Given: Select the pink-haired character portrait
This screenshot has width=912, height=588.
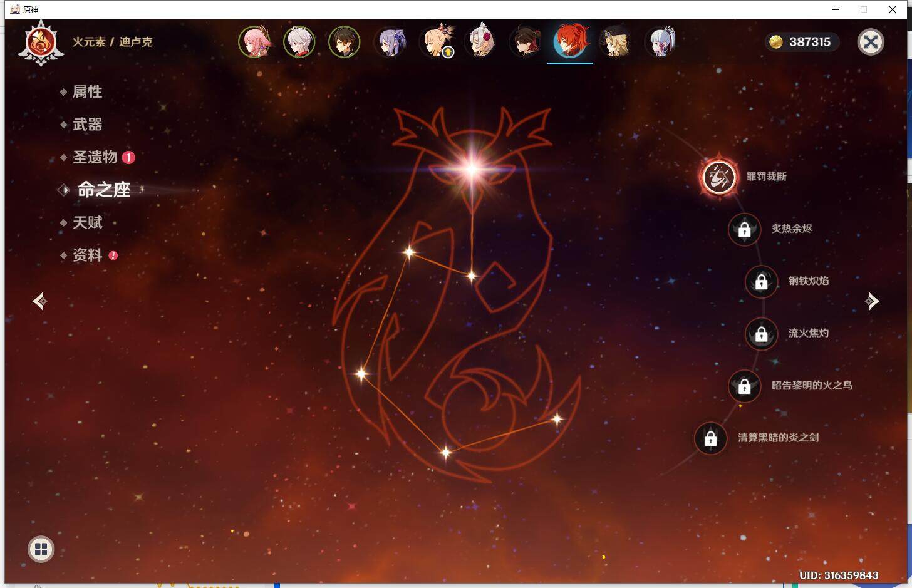Looking at the screenshot, I should tap(254, 42).
